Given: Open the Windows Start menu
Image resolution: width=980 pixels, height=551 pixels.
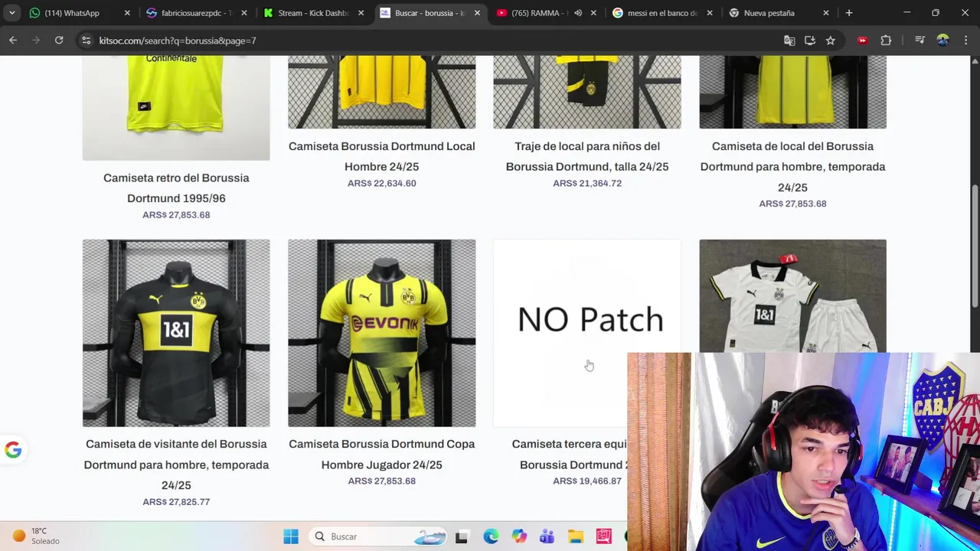Looking at the screenshot, I should [291, 536].
